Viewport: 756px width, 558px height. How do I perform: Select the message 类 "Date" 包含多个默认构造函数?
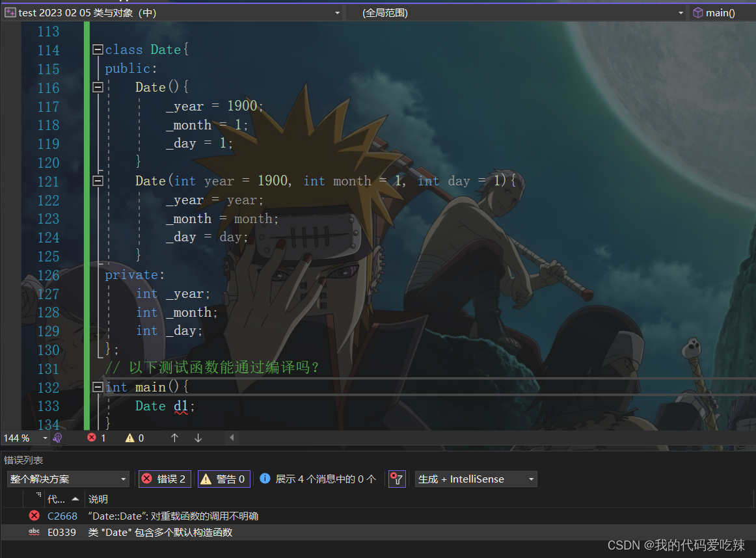pyautogui.click(x=160, y=533)
